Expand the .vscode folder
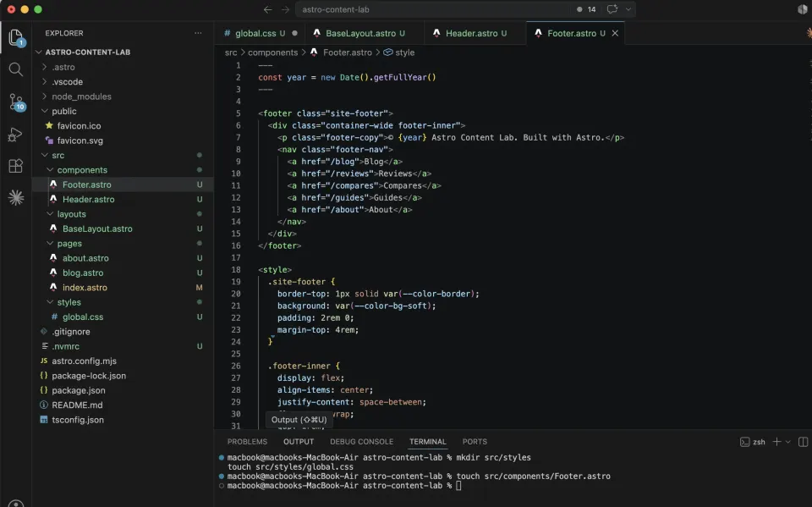Screen dimensions: 812x507 point(45,81)
